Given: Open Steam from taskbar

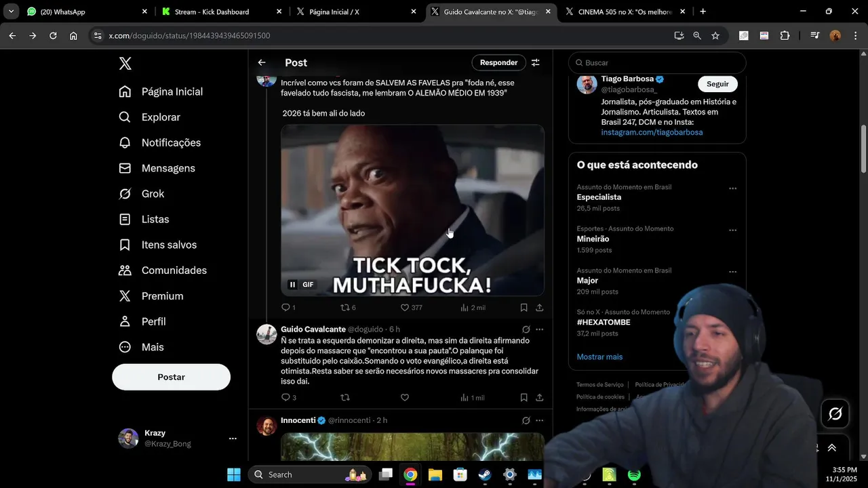Looking at the screenshot, I should point(484,475).
